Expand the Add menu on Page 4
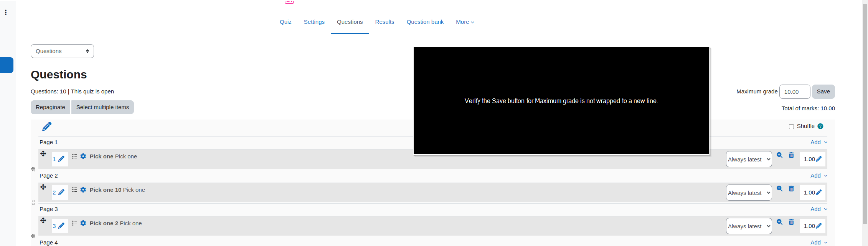The image size is (868, 246). click(x=818, y=243)
